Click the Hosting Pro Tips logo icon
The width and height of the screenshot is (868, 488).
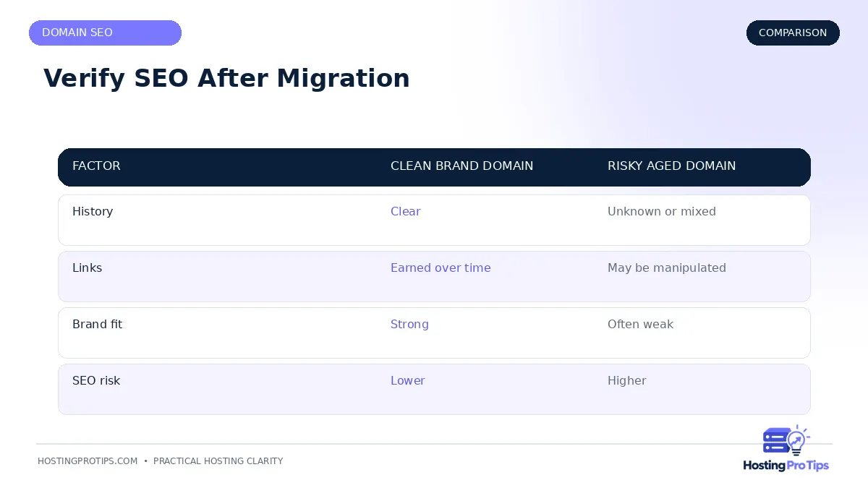[786, 441]
